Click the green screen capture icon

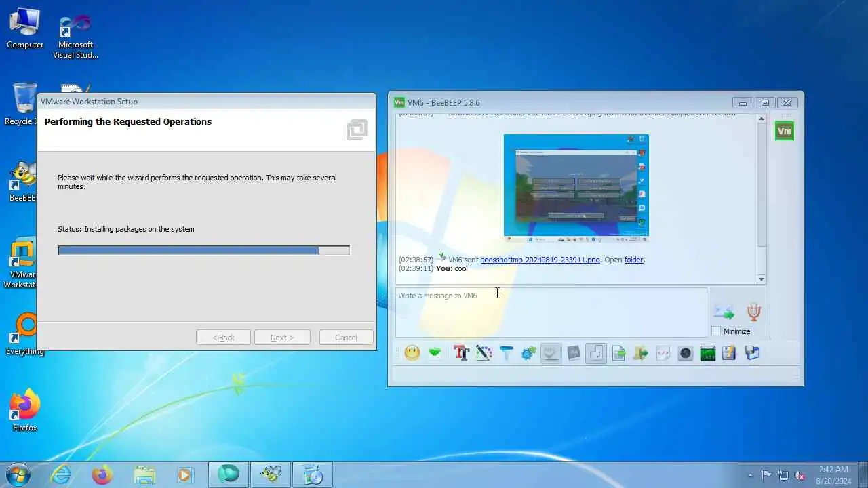708,352
